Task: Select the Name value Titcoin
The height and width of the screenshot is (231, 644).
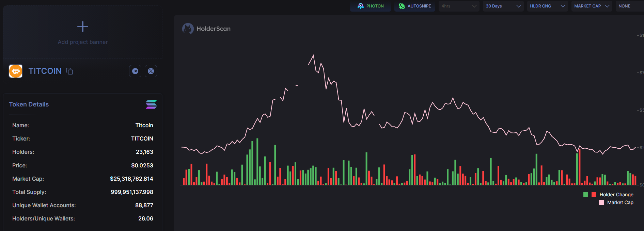Action: 144,126
